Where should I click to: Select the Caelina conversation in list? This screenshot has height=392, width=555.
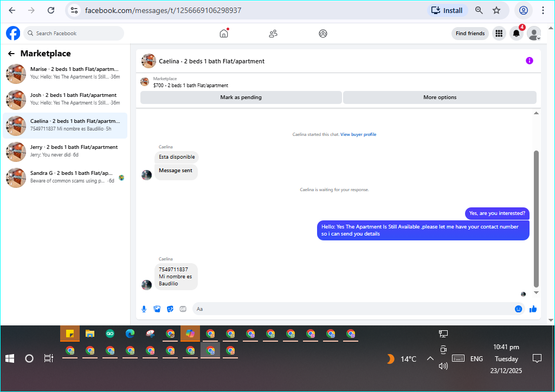(65, 126)
